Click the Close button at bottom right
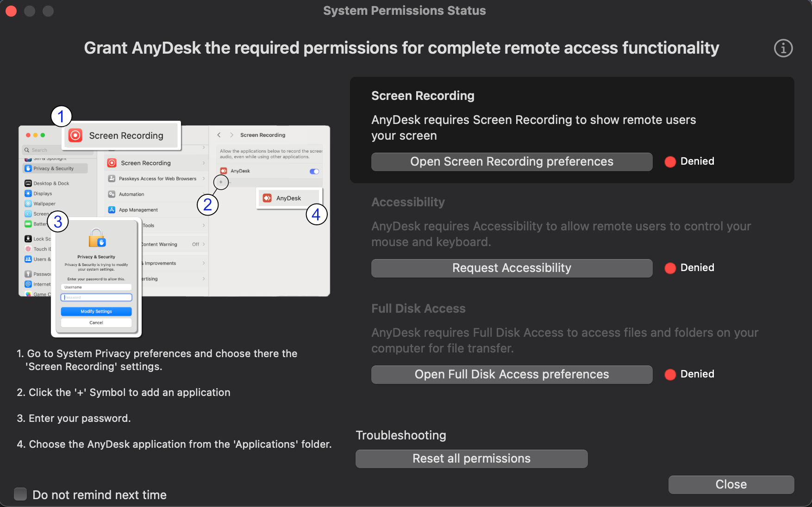Image resolution: width=812 pixels, height=507 pixels. (x=731, y=484)
